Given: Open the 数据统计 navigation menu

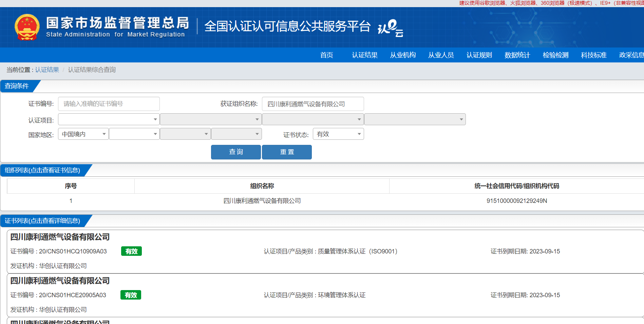Looking at the screenshot, I should coord(517,55).
